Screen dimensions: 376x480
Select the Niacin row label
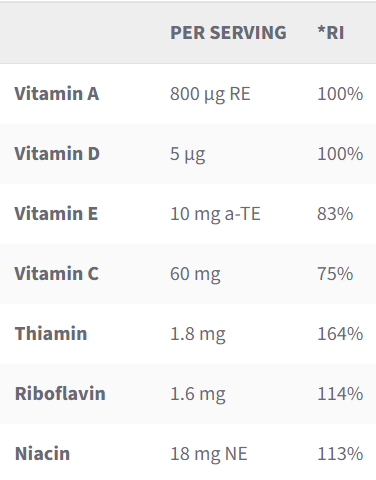(x=42, y=454)
